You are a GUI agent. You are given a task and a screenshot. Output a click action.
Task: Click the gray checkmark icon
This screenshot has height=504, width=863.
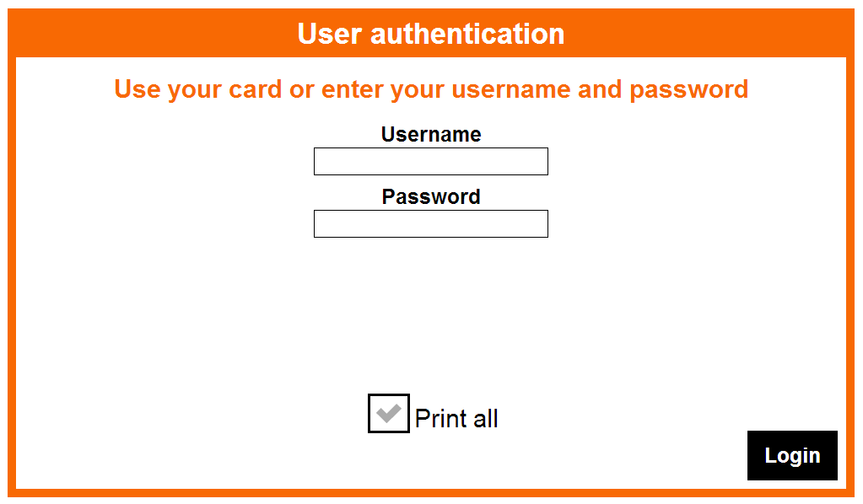389,413
